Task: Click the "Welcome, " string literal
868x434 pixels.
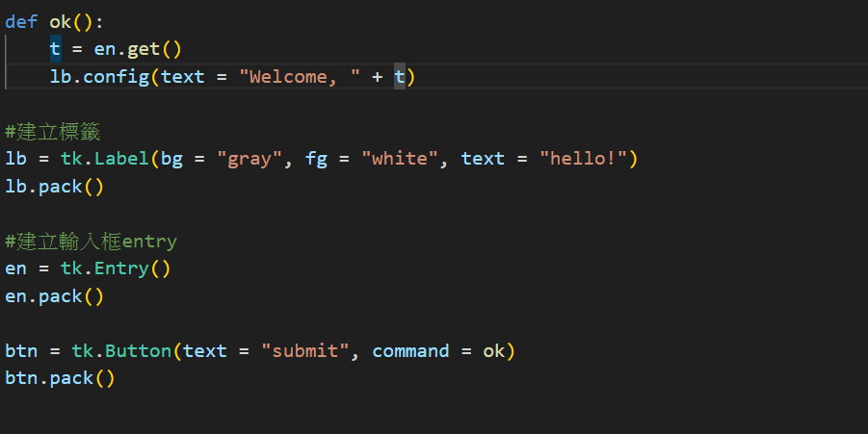Action: pos(299,77)
